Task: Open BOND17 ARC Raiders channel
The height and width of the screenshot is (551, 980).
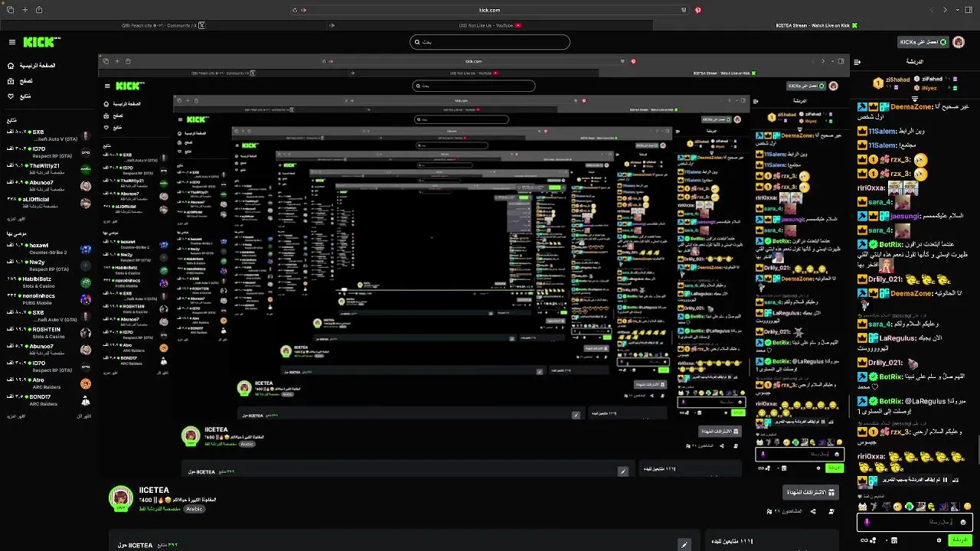Action: pos(47,400)
